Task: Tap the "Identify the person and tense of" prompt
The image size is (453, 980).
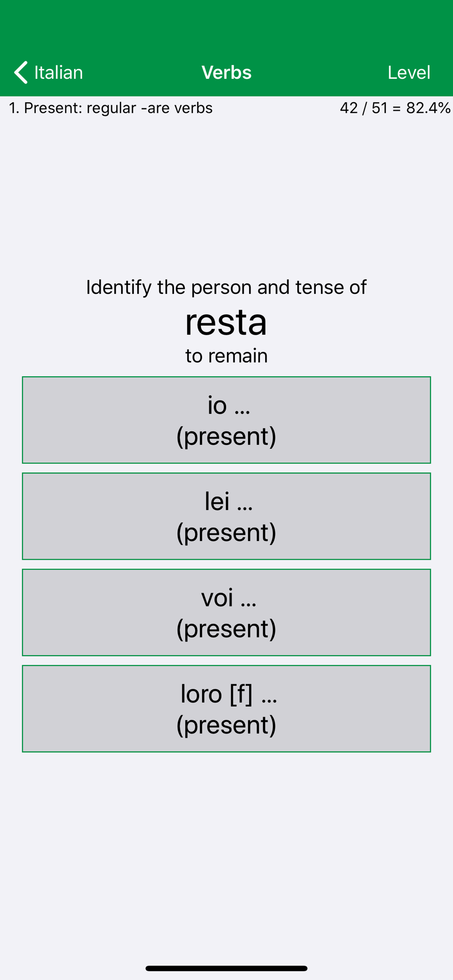Action: [226, 287]
